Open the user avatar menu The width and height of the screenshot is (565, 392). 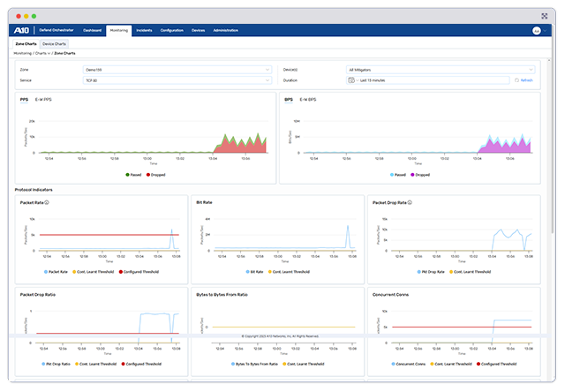[536, 30]
